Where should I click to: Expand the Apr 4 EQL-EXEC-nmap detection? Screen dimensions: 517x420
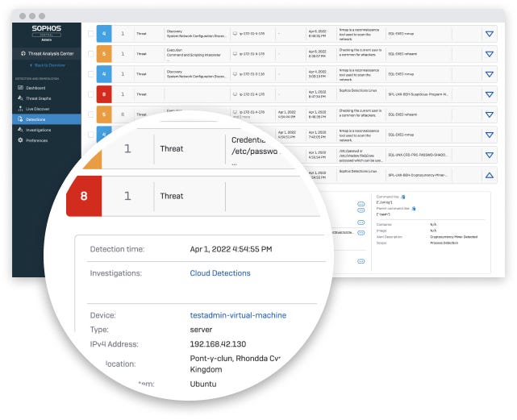(490, 74)
